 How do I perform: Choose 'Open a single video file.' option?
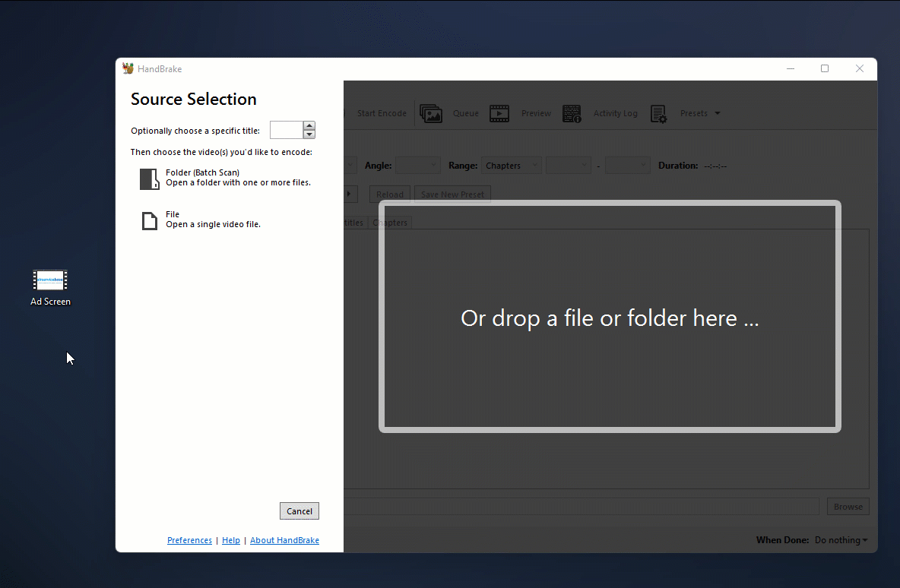click(213, 224)
